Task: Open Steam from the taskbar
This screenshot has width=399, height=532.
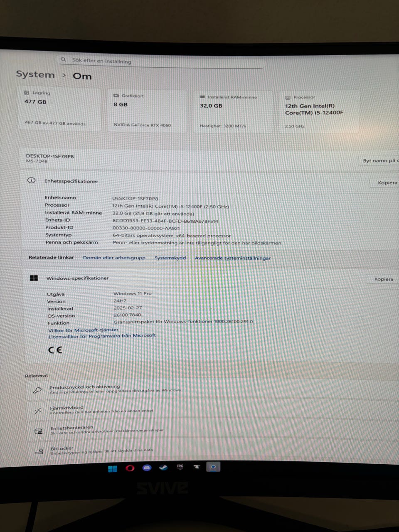Action: click(163, 468)
